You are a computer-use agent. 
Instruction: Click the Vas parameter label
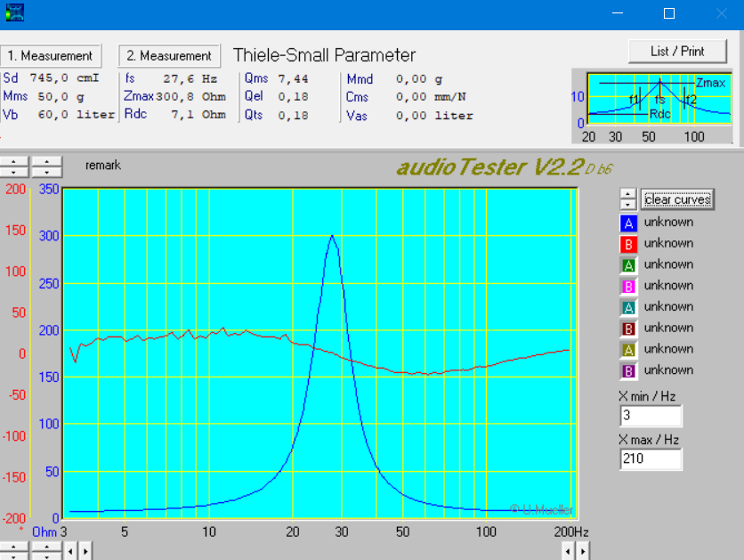coord(357,116)
